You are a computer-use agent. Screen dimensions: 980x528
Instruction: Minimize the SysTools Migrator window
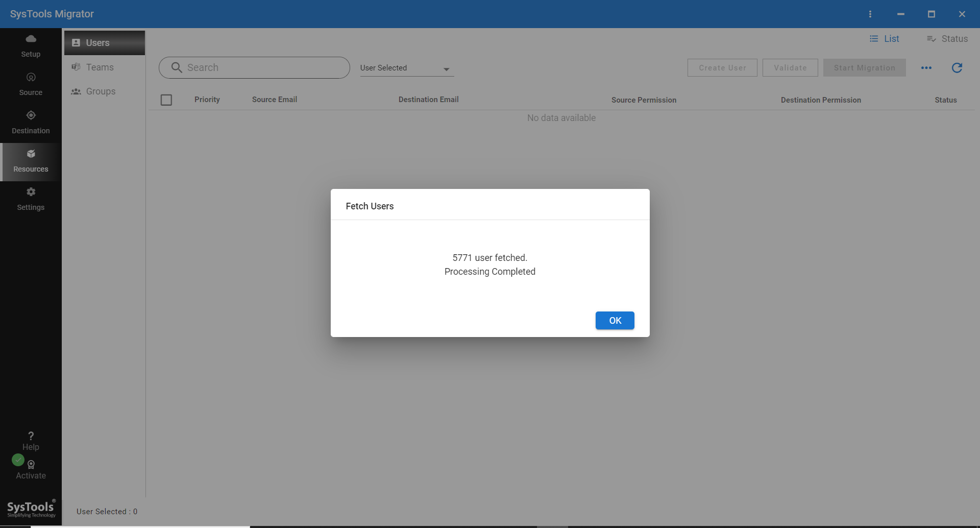coord(901,14)
